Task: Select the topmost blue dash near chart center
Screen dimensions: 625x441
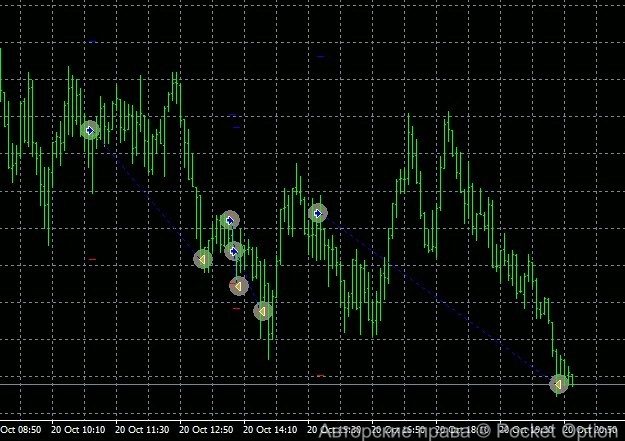Action: (321, 57)
